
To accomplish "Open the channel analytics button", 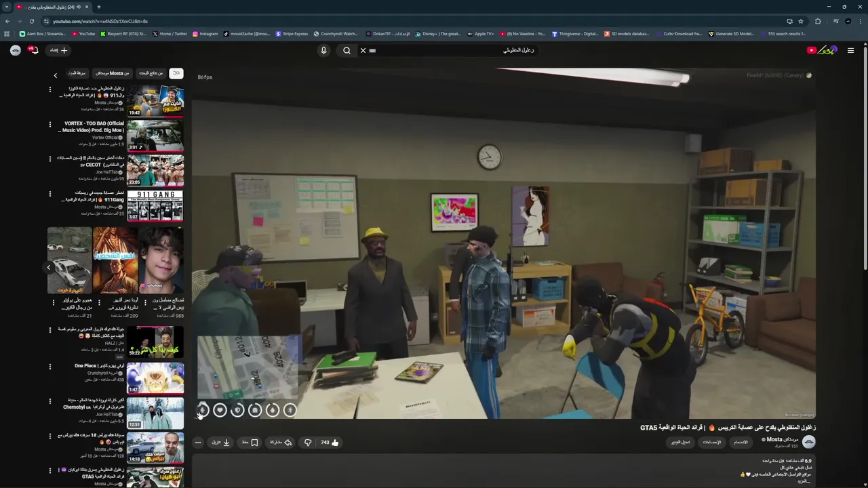I will [x=712, y=443].
